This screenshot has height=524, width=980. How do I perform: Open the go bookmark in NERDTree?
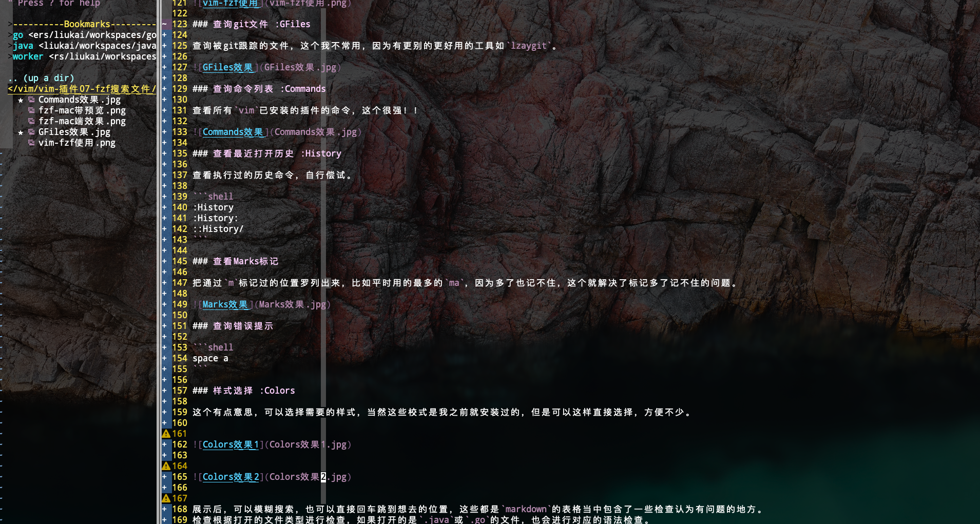(x=84, y=35)
